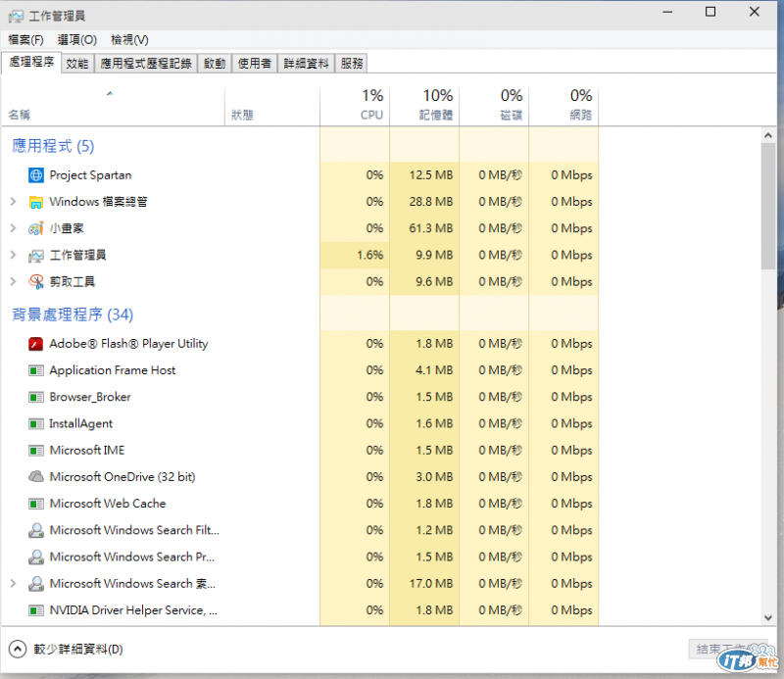Expand the 剪取工具 process group
This screenshot has width=784, height=679.
point(13,282)
